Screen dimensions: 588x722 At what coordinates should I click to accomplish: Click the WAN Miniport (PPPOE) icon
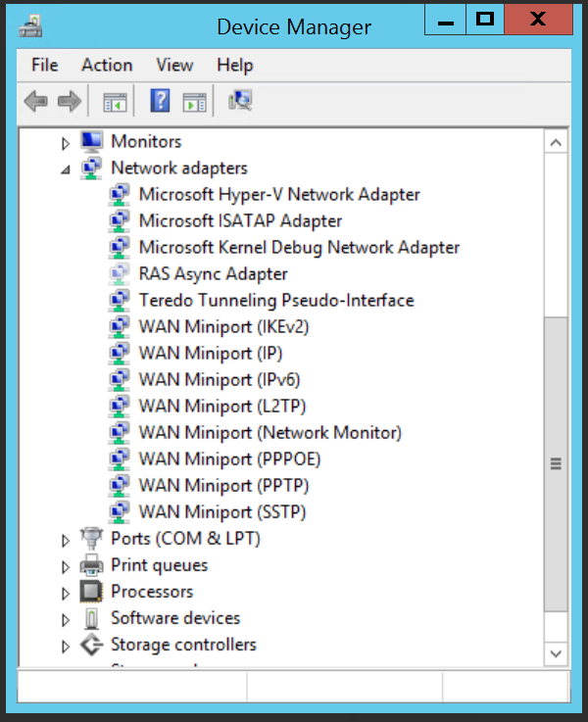[x=120, y=459]
